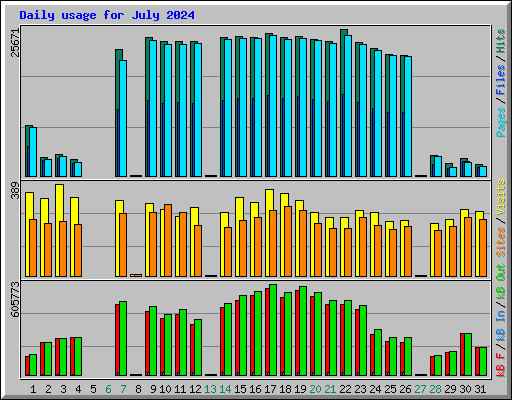Screen dimensions: 512x400
Task: Click the cyan files bar for day 22
Action: click(x=348, y=106)
